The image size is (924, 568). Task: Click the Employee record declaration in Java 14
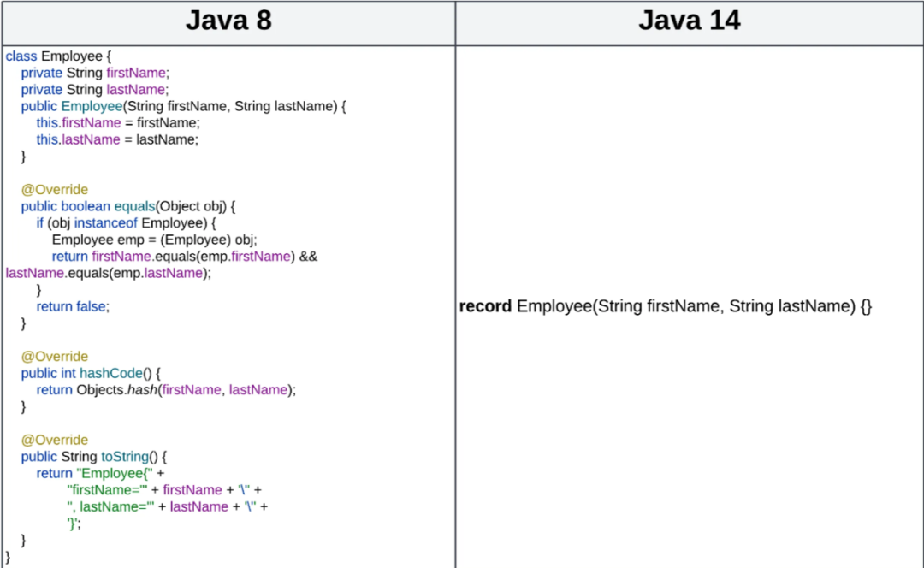click(x=667, y=305)
